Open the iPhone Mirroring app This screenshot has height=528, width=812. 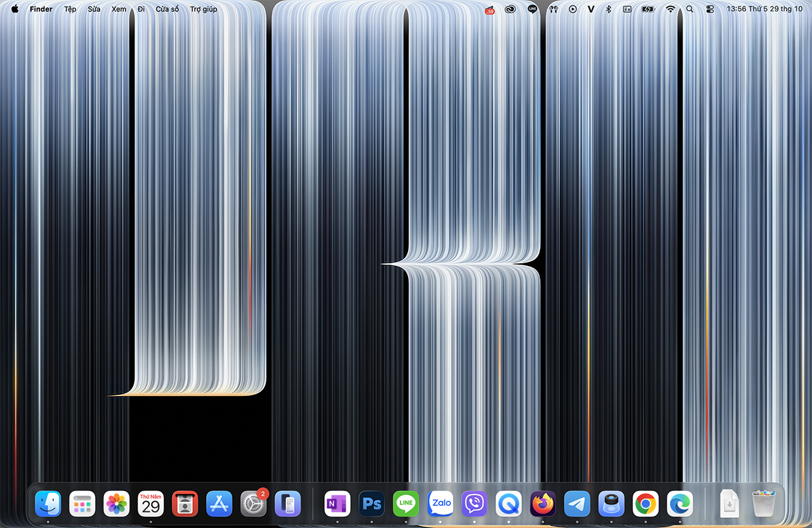click(288, 504)
